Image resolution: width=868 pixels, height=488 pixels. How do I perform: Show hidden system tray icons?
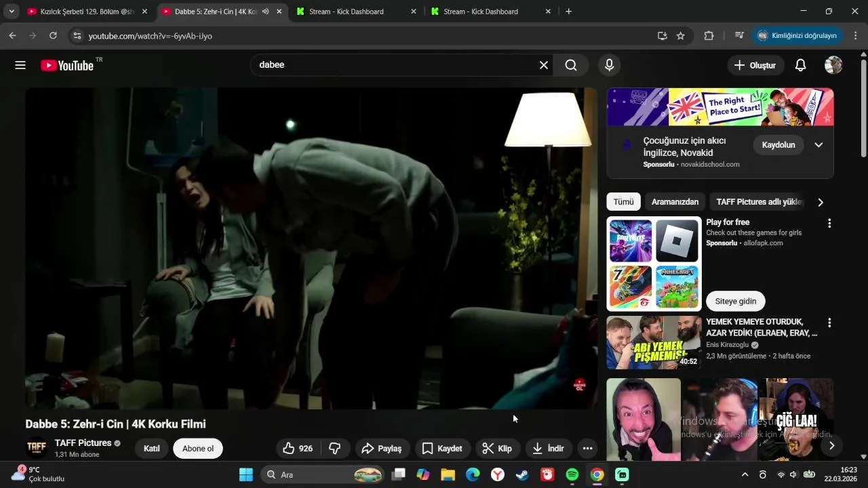tap(745, 474)
